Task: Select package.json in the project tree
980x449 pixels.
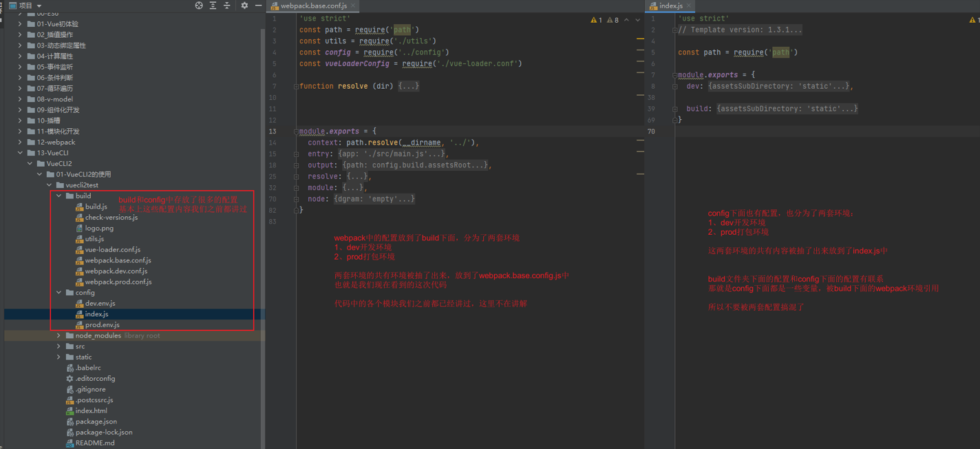Action: pyautogui.click(x=96, y=421)
